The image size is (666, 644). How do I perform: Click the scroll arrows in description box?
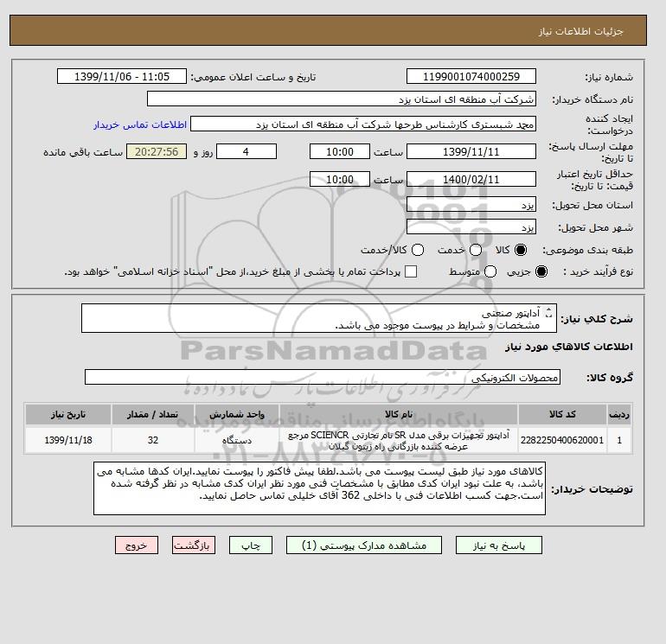click(548, 312)
